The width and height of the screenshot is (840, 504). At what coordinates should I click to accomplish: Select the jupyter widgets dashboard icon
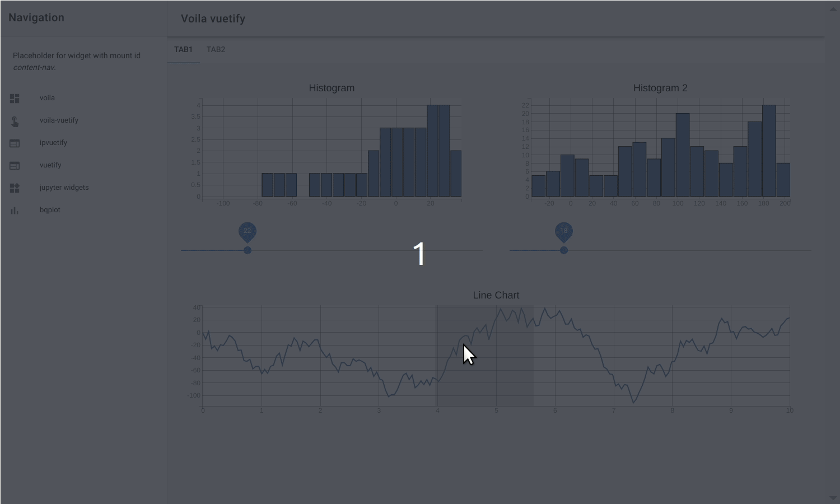[14, 187]
